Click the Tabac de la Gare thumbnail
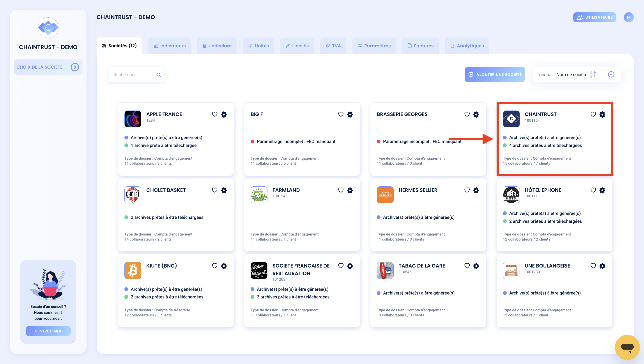The height and width of the screenshot is (364, 644). tap(385, 270)
